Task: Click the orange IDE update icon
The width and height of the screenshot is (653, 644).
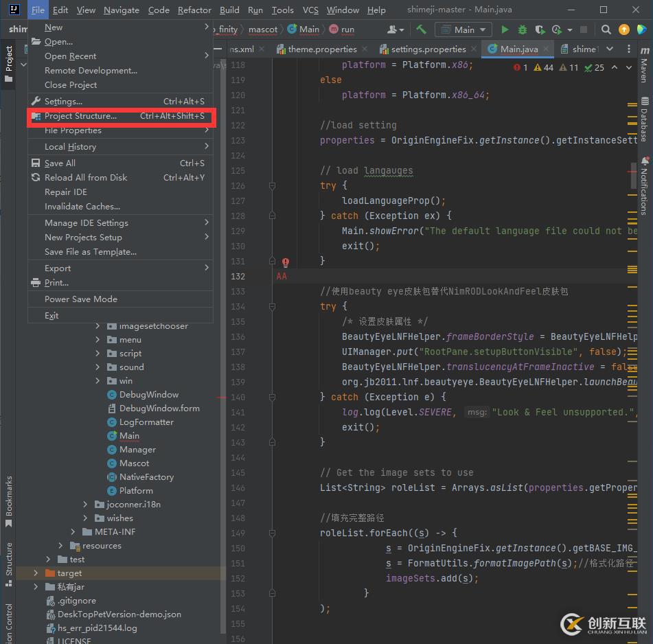Action: (x=624, y=30)
